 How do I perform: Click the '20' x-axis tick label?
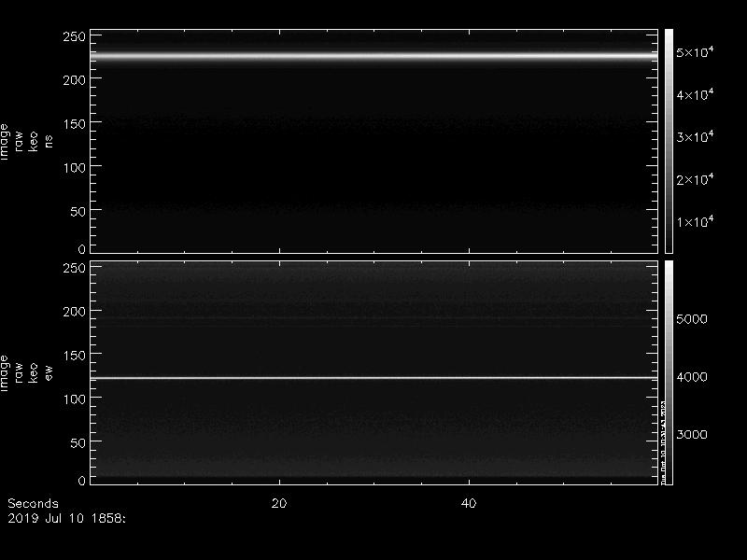tap(279, 503)
